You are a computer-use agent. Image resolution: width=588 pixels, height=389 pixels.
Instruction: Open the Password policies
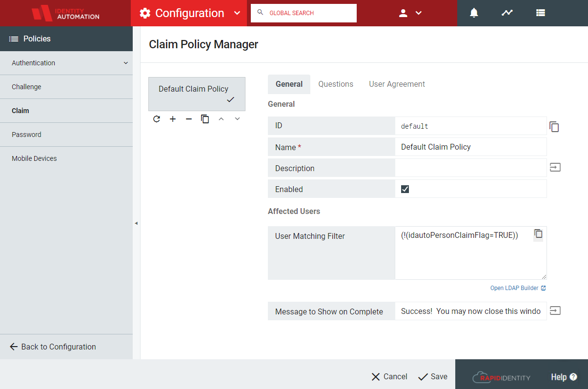[x=66, y=135]
